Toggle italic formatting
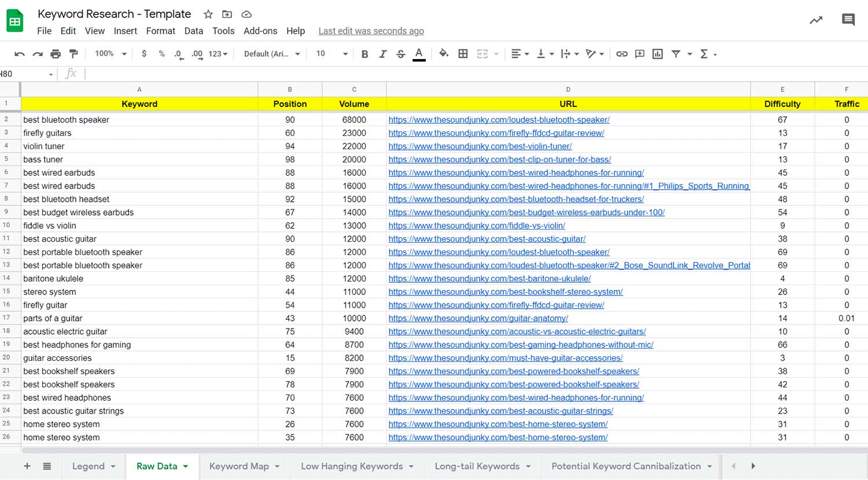The height and width of the screenshot is (480, 868). click(382, 53)
